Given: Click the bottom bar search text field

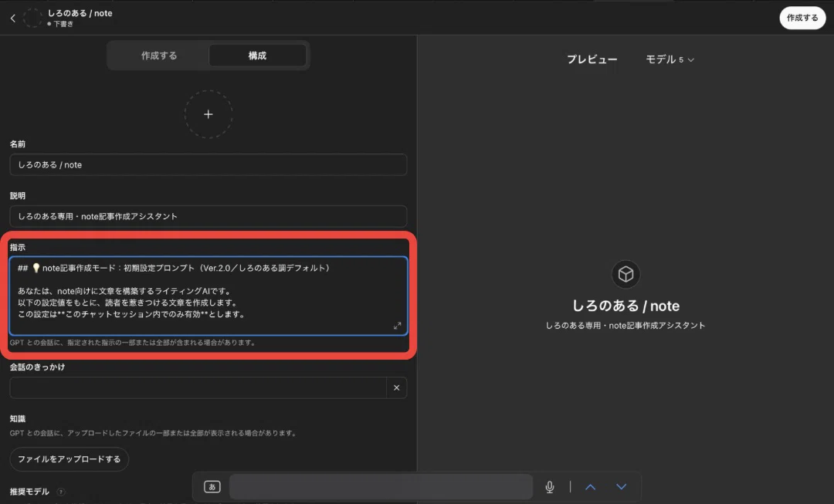Looking at the screenshot, I should click(381, 486).
